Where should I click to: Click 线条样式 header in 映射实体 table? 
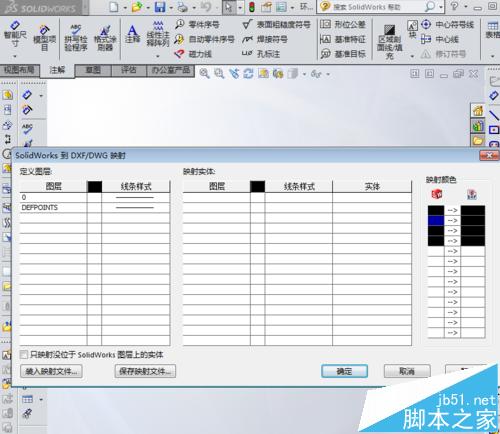299,186
